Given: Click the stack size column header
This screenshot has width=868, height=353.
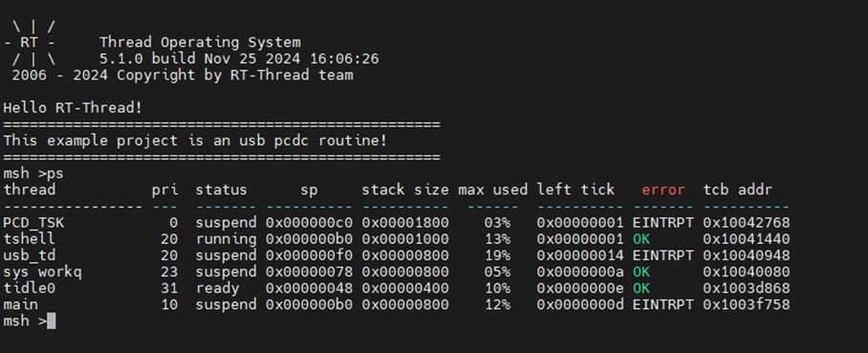Looking at the screenshot, I should coord(405,190).
